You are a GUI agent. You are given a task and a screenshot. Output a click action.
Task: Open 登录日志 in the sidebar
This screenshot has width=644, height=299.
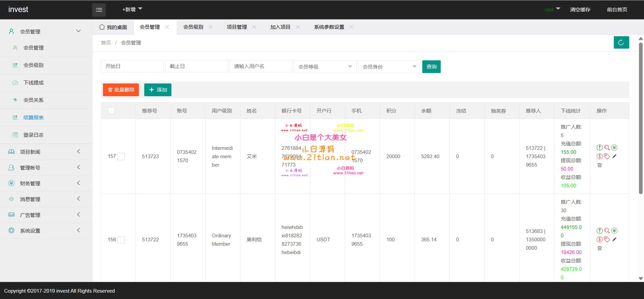[x=46, y=135]
